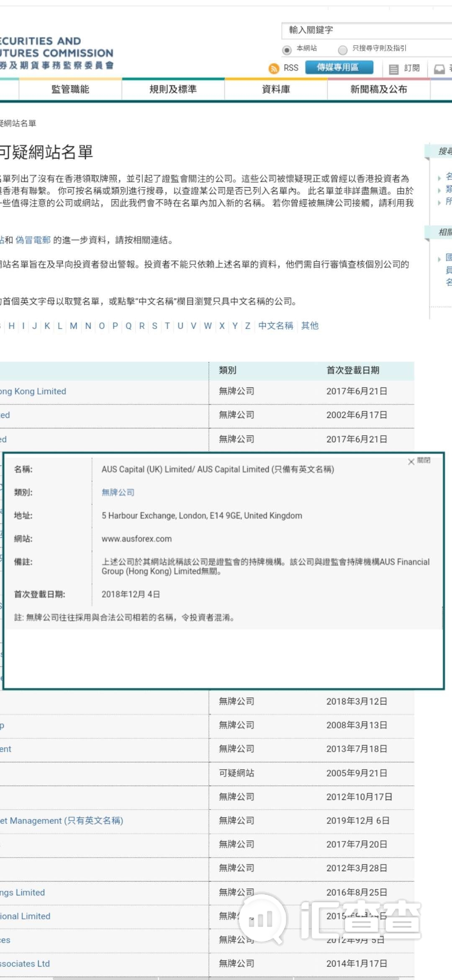This screenshot has height=980, width=452.
Task: Click the 2012年3月28日 date cell
Action: [x=357, y=868]
